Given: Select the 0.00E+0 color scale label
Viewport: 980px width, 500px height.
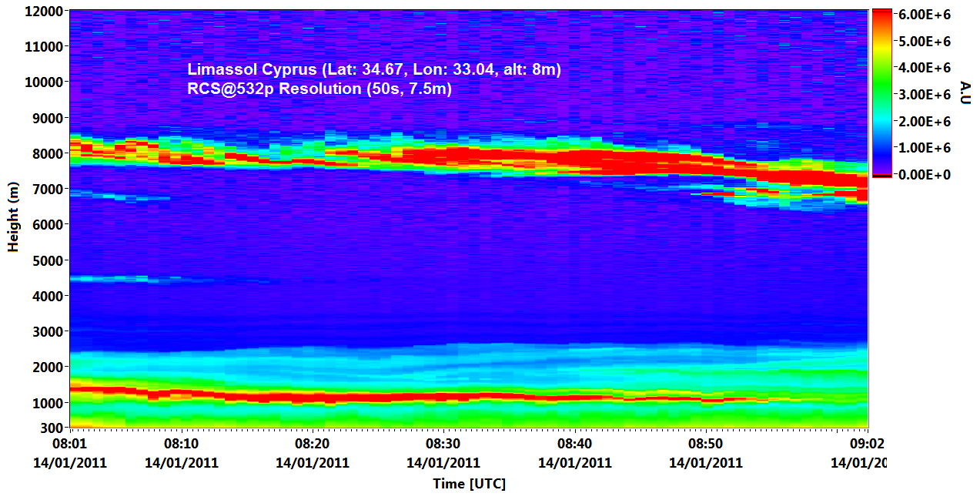Looking at the screenshot, I should coord(925,174).
